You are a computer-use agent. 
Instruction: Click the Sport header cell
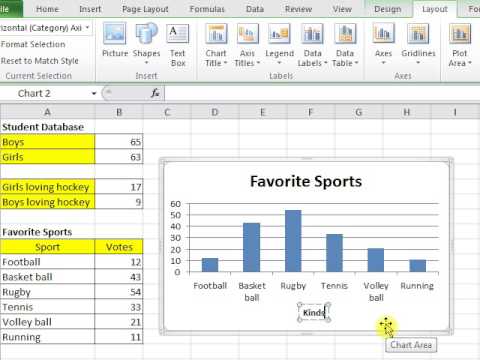pos(47,247)
